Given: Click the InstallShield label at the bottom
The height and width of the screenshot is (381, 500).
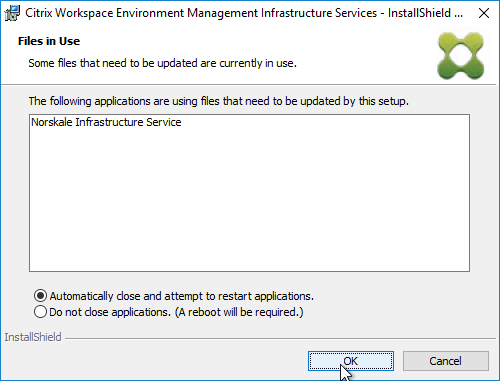Looking at the screenshot, I should (33, 337).
